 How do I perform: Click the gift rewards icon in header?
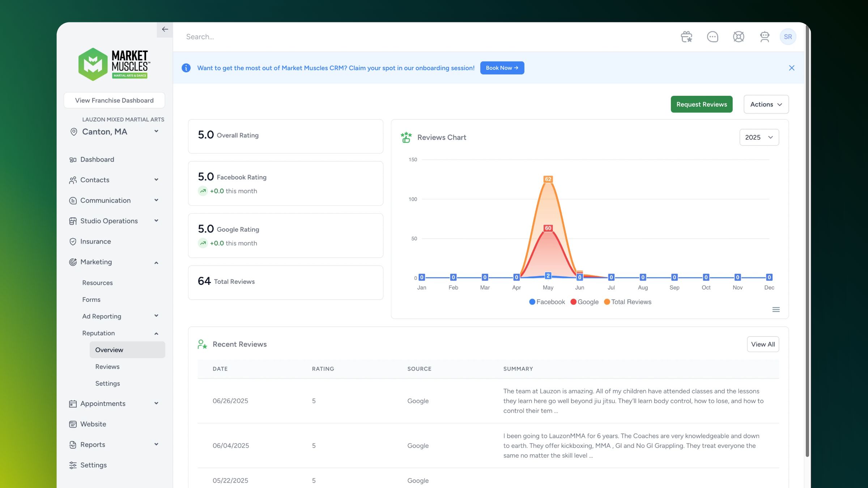(x=686, y=37)
